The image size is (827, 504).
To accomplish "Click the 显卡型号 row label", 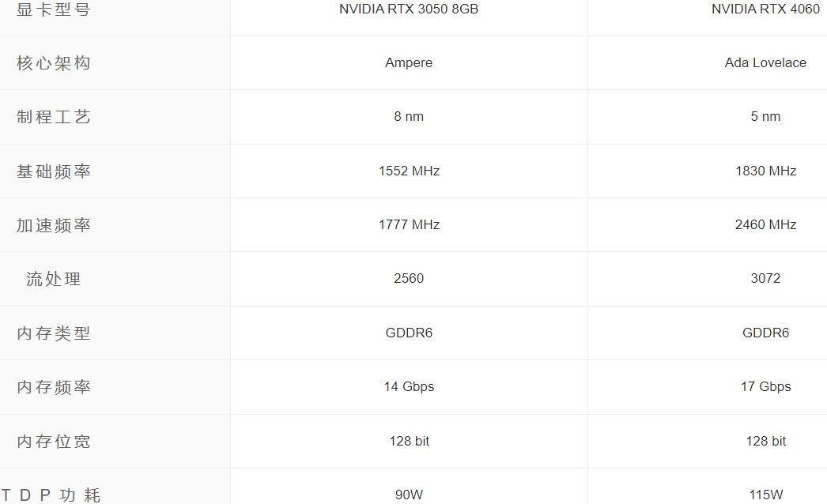I will 54,10.
